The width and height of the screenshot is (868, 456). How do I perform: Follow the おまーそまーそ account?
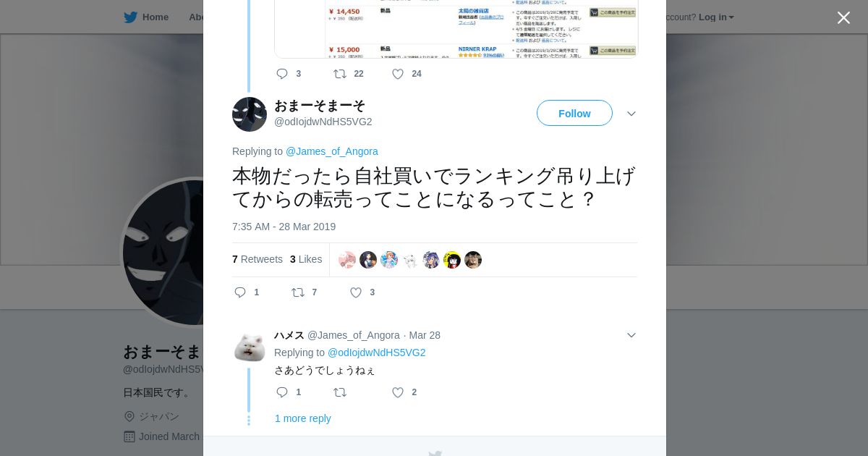[x=574, y=113]
